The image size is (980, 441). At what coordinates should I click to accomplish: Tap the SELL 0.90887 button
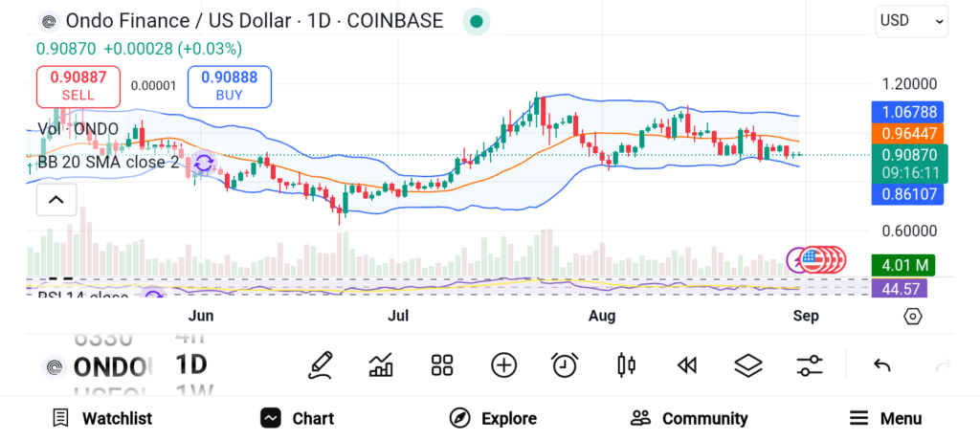tap(78, 86)
